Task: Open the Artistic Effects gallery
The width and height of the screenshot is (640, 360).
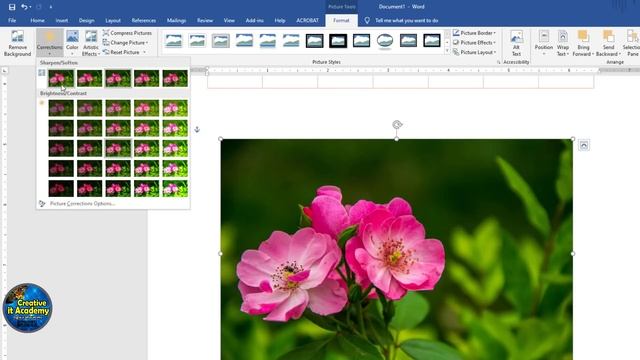Action: point(91,43)
